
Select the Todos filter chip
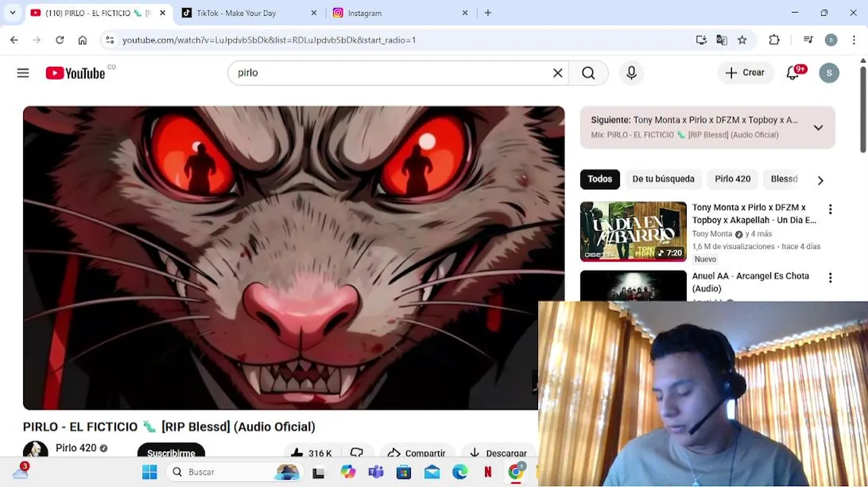(x=600, y=179)
